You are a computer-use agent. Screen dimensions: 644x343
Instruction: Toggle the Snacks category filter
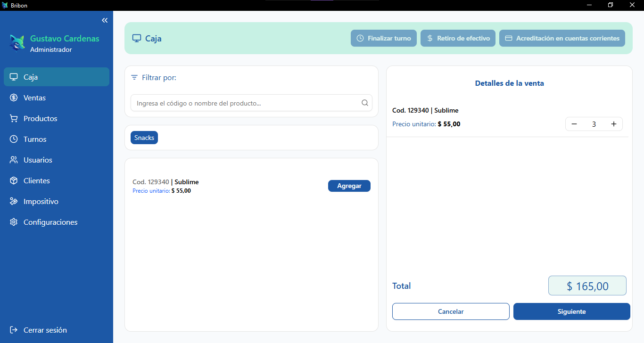(144, 138)
